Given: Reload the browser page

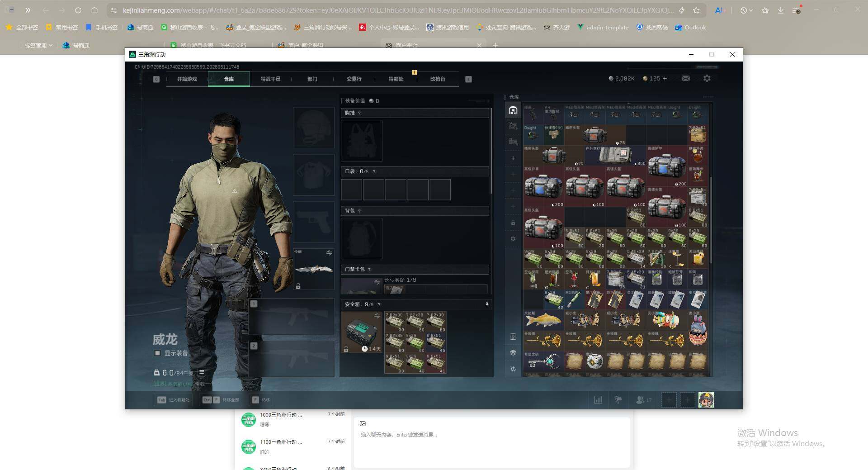Looking at the screenshot, I should (x=78, y=10).
